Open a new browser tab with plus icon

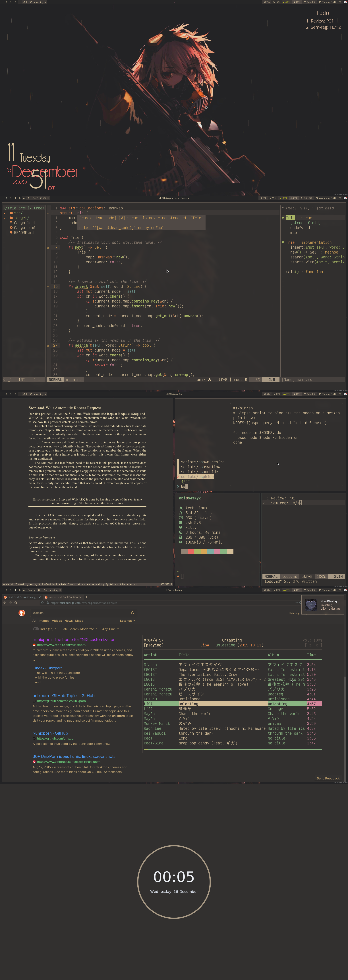tap(87, 597)
